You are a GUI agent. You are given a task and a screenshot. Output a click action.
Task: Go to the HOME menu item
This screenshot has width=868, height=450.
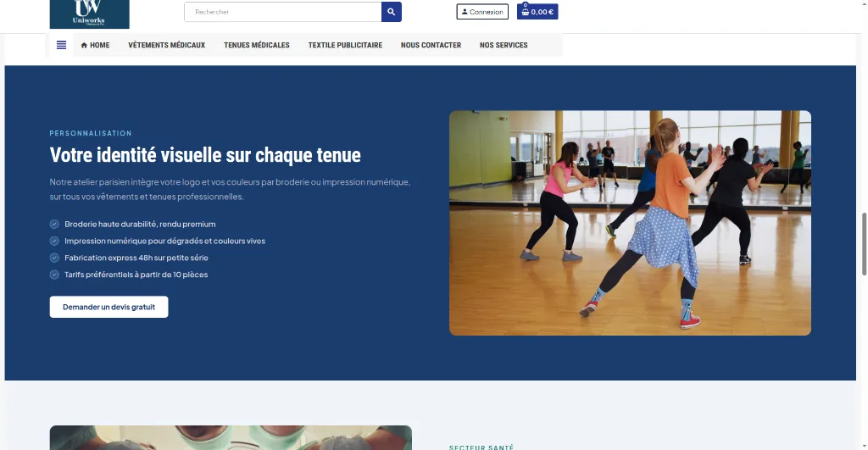[95, 46]
